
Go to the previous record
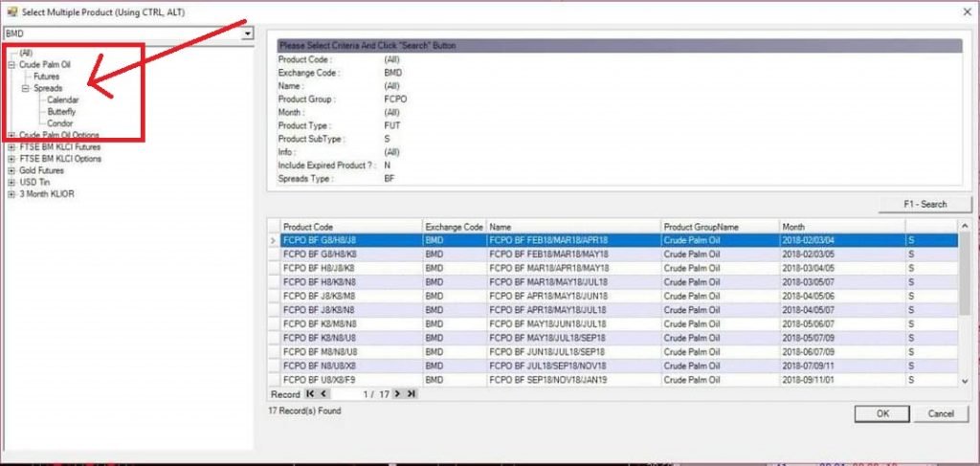tap(323, 394)
